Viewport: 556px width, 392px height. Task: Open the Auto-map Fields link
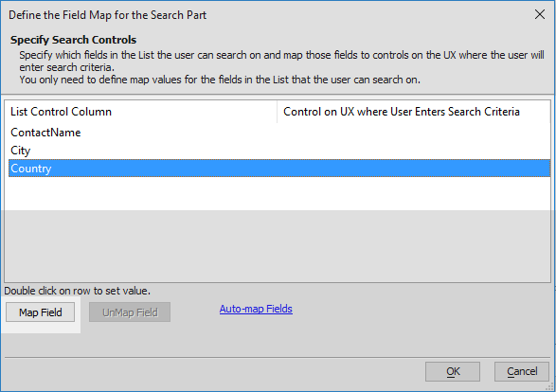point(256,309)
